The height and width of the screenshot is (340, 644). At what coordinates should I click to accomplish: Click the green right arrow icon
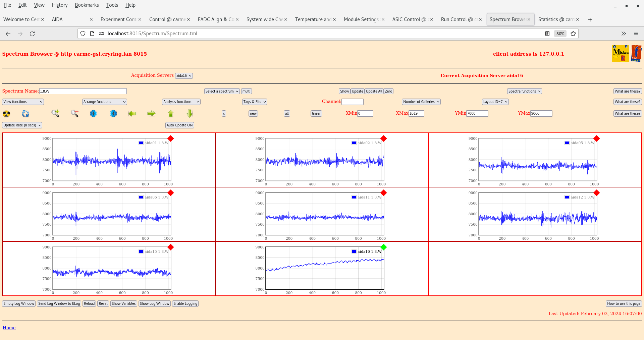coord(151,114)
